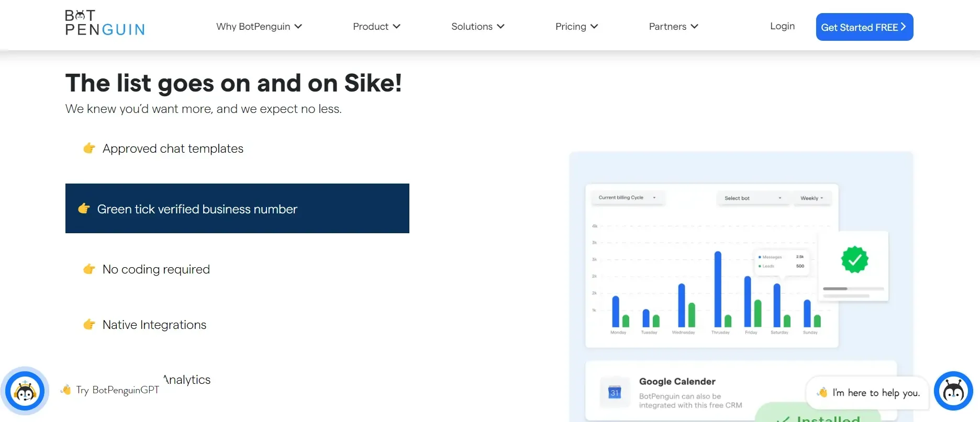The height and width of the screenshot is (422, 980).
Task: Click the Google Calendar icon in illustration
Action: click(615, 392)
